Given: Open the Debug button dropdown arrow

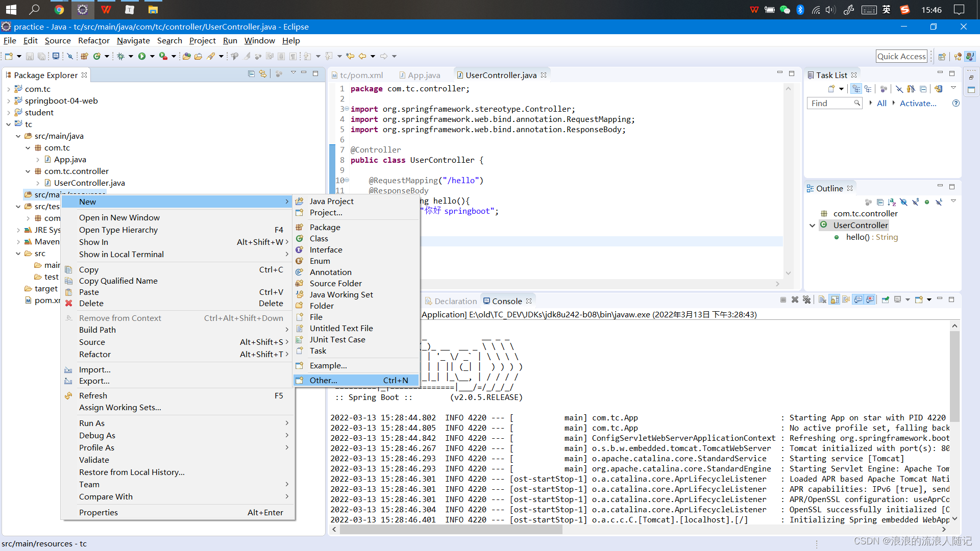Looking at the screenshot, I should click(x=131, y=56).
